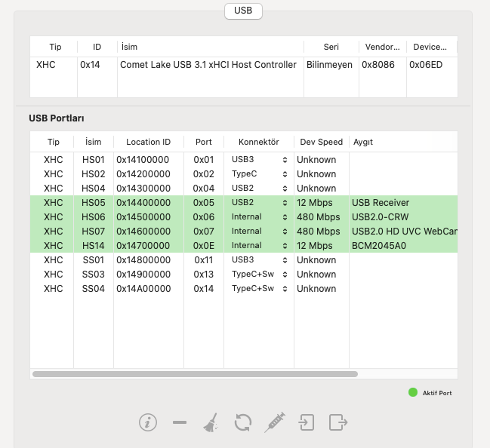Viewport: 490px width, 448px height.
Task: Click the import icon with inward arrow
Action: (307, 422)
